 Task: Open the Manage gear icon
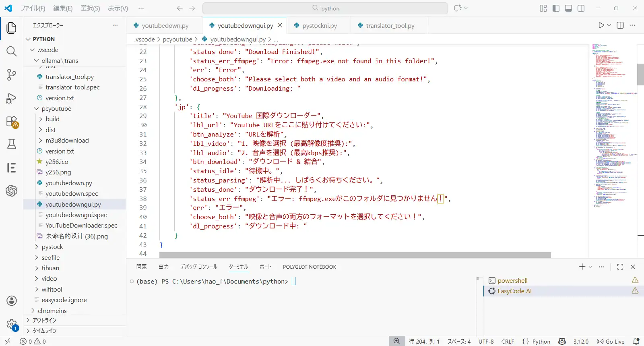point(12,324)
